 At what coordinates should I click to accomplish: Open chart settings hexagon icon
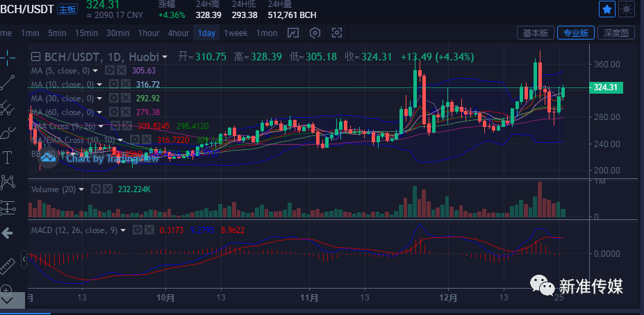(315, 33)
